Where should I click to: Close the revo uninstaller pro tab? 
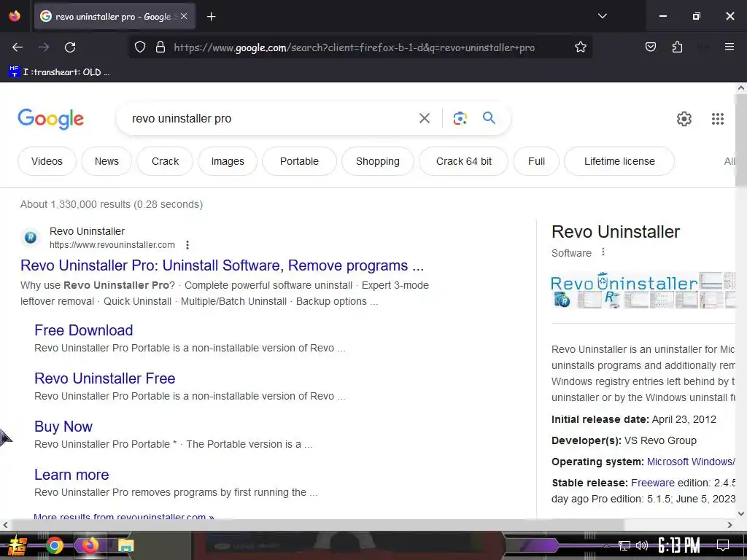coord(184,16)
